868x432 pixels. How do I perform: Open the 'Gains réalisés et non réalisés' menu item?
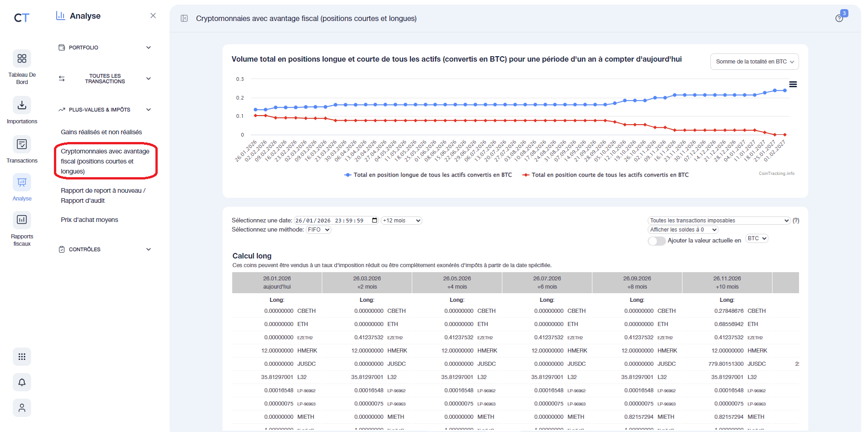pyautogui.click(x=101, y=132)
